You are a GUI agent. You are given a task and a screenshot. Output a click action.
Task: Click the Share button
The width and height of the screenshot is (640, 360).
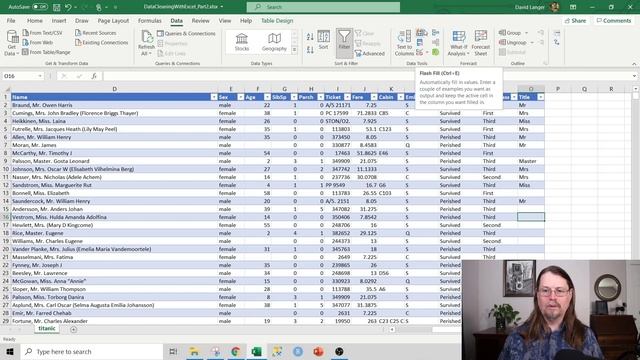tap(575, 20)
